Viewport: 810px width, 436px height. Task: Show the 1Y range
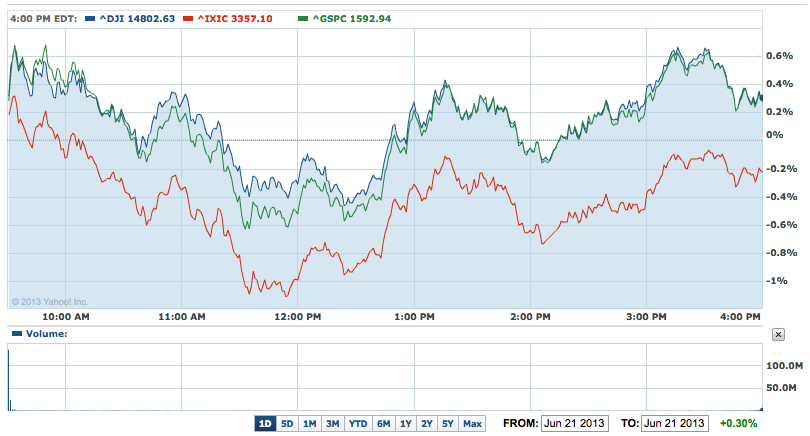406,423
